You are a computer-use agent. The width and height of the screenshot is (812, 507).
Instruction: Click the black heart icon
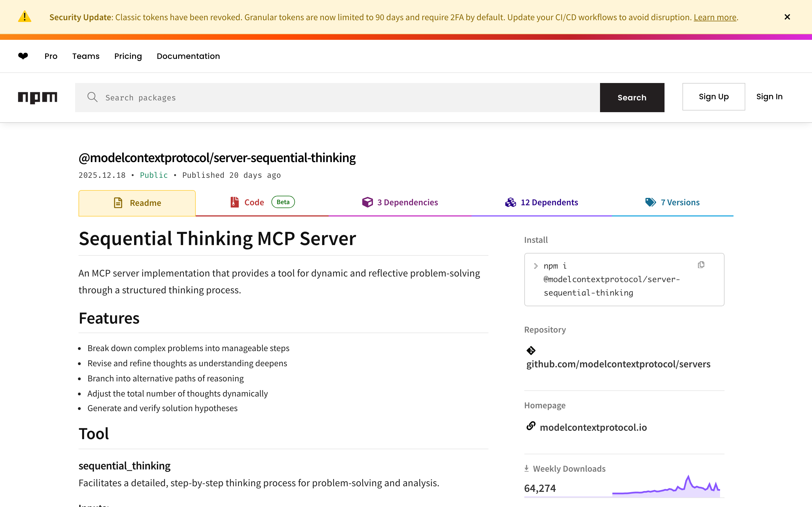click(23, 56)
